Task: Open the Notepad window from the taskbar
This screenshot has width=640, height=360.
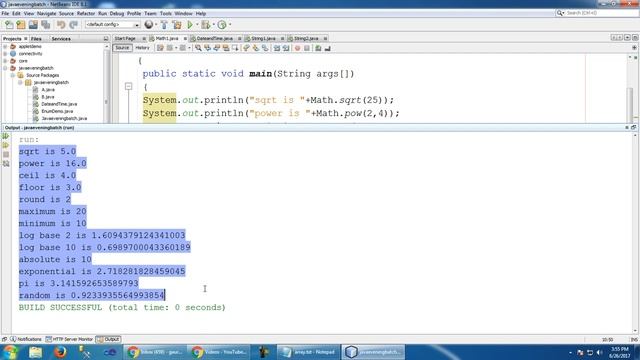Action: (x=308, y=352)
